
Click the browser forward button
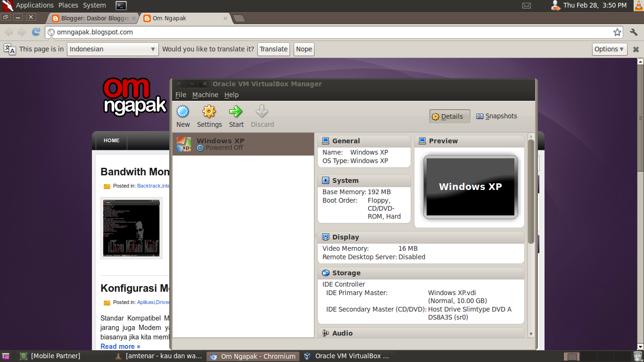[x=22, y=32]
